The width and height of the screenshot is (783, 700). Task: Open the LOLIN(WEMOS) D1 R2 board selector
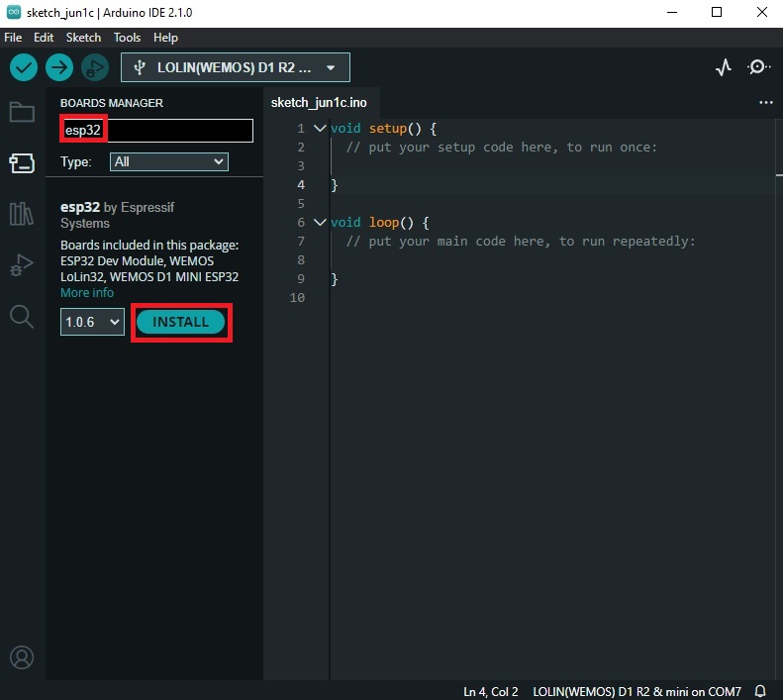[x=236, y=67]
